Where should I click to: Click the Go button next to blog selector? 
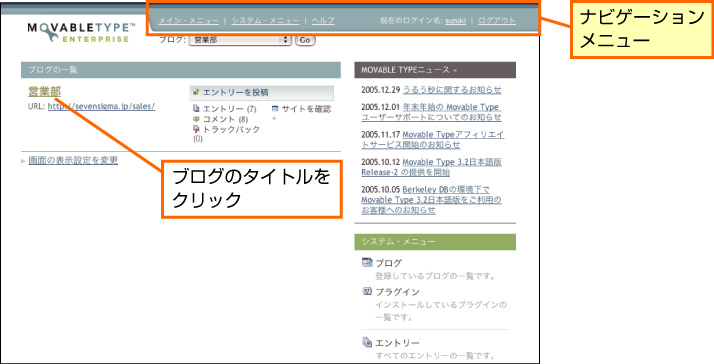(305, 40)
